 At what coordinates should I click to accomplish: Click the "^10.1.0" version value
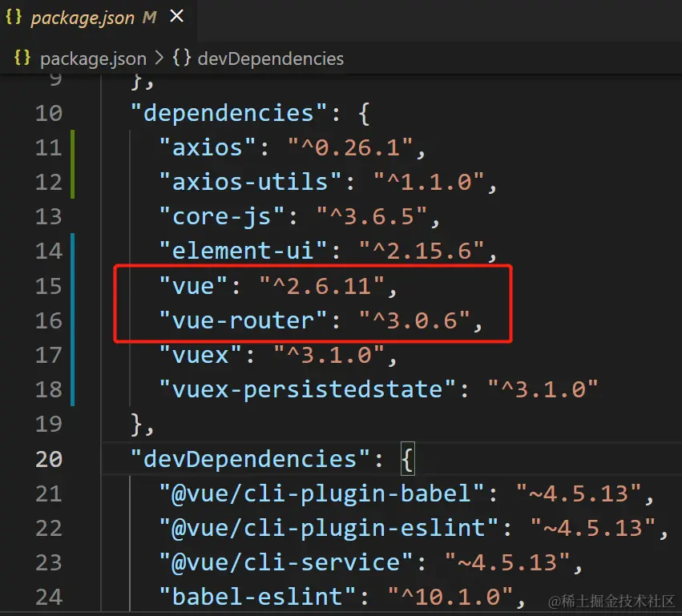click(x=450, y=597)
